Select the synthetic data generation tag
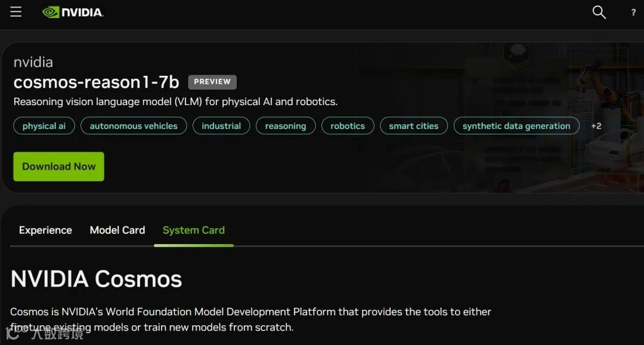 pyautogui.click(x=516, y=126)
